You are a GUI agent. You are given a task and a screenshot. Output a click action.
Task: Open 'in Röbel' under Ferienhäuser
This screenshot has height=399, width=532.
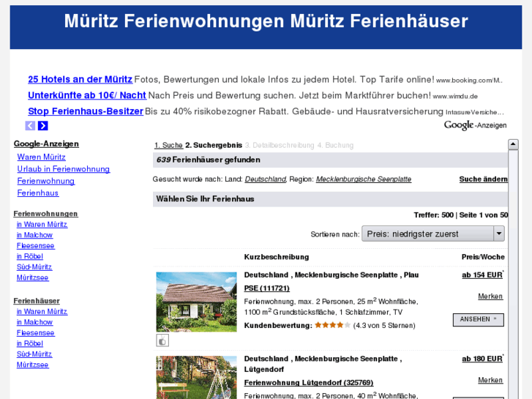[30, 343]
